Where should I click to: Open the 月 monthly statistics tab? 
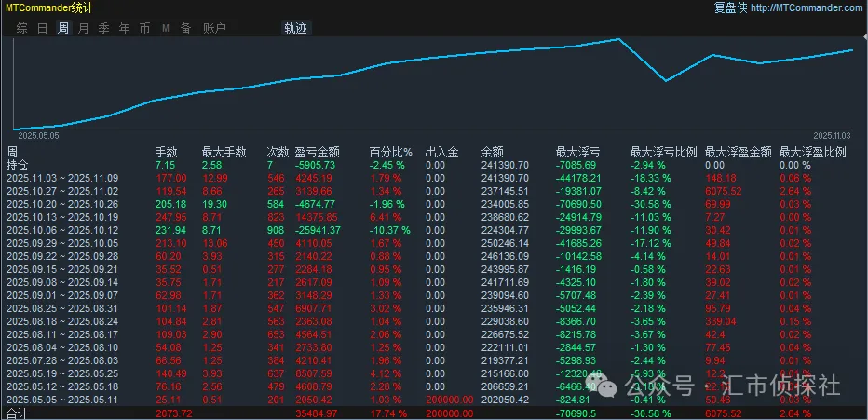83,28
